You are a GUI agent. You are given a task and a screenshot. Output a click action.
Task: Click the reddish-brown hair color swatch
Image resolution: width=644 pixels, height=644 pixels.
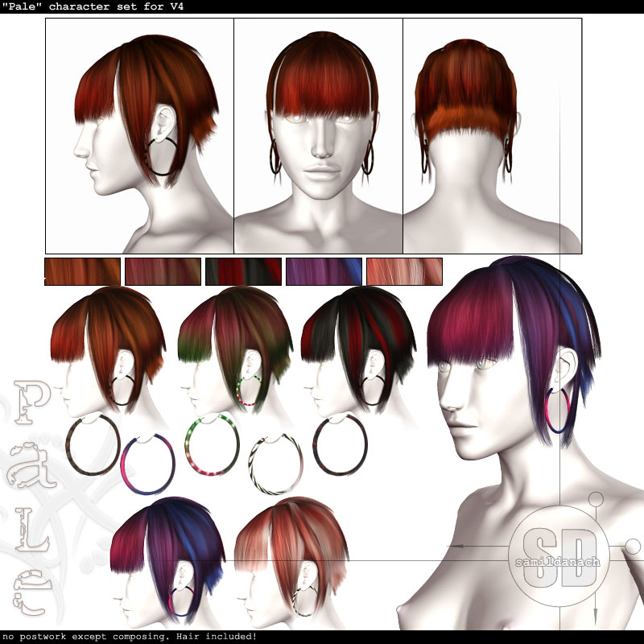pos(163,271)
